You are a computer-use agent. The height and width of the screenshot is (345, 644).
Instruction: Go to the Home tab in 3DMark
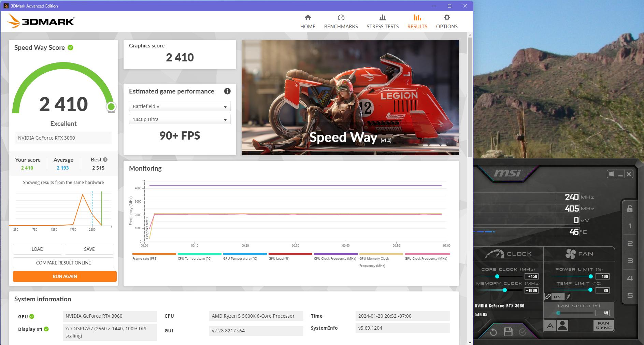pyautogui.click(x=307, y=21)
